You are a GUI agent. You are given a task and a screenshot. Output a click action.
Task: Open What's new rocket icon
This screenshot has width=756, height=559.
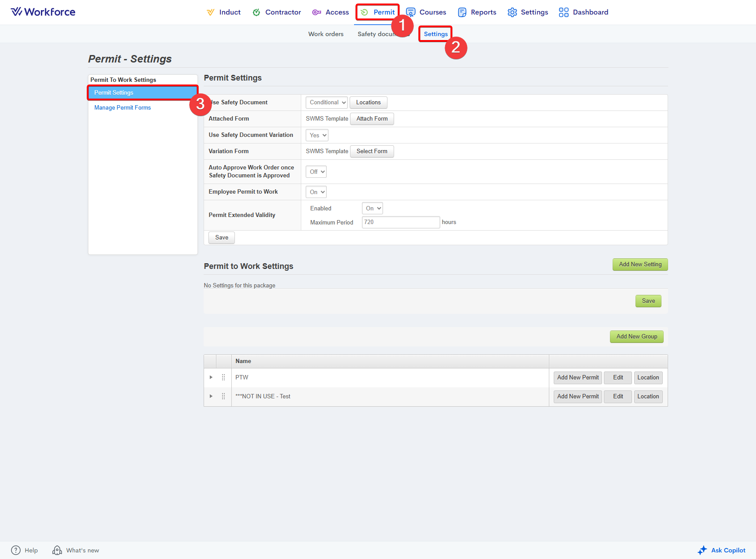pos(57,550)
